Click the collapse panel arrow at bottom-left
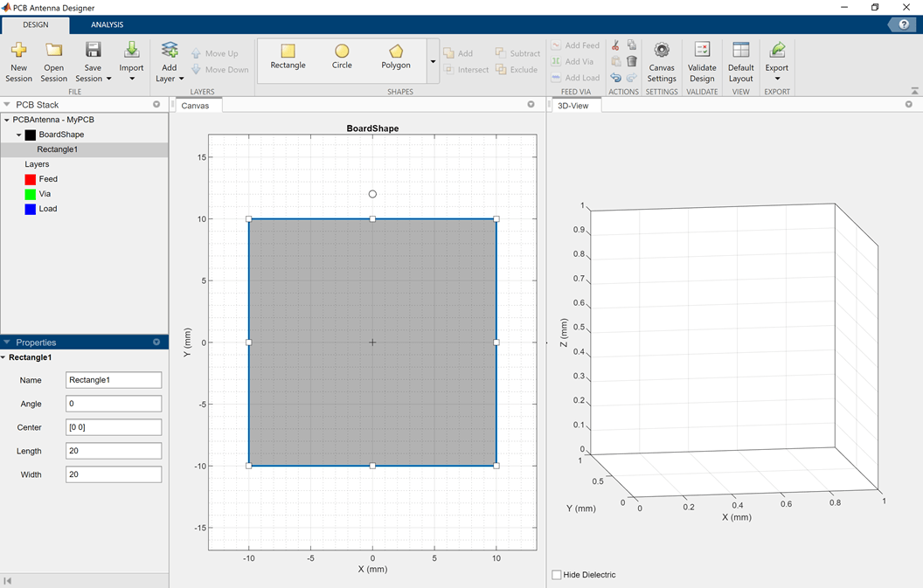The height and width of the screenshot is (588, 923). 8,580
